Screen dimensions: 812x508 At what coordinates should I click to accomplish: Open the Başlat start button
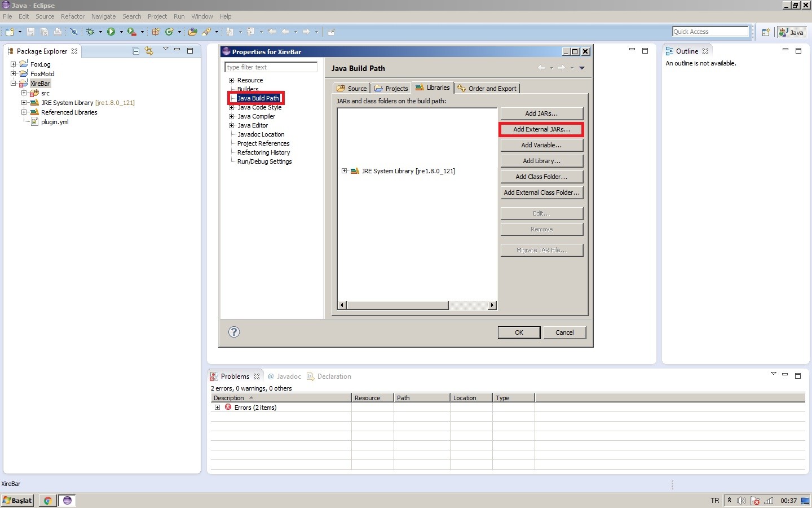pos(17,500)
